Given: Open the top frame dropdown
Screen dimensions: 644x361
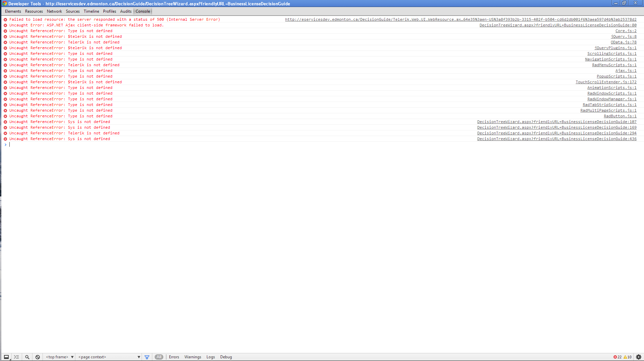Looking at the screenshot, I should (x=60, y=357).
